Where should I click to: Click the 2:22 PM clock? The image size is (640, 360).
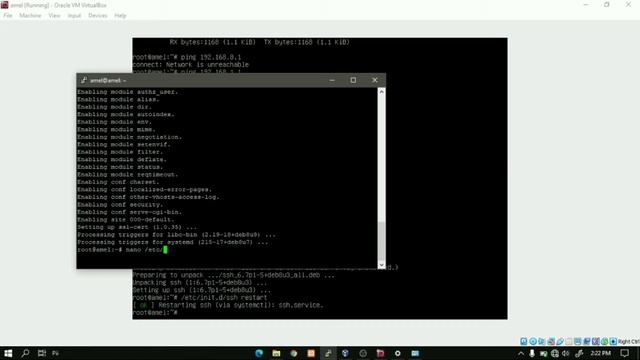point(600,353)
